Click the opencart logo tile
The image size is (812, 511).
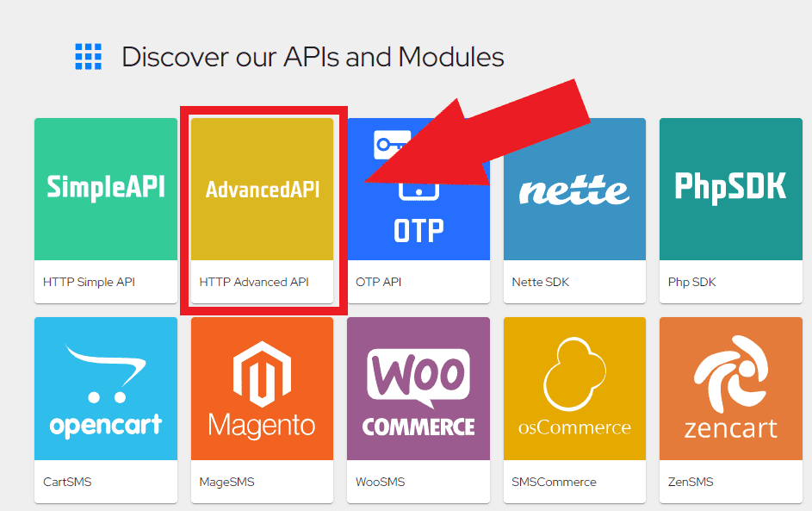106,389
